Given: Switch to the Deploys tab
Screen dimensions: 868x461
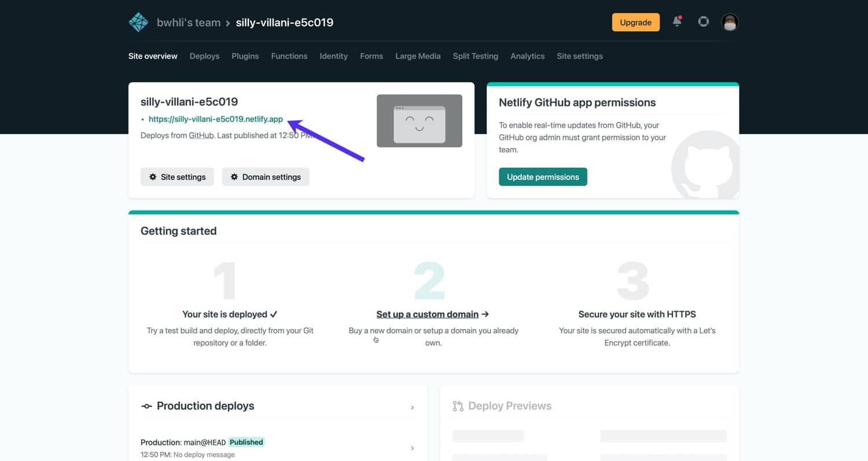Looking at the screenshot, I should [204, 56].
